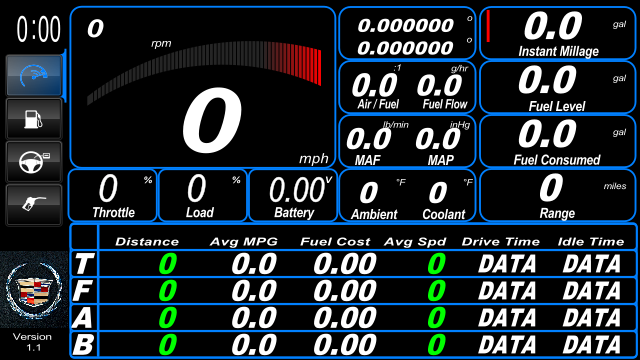640x360 pixels.
Task: Open the steering wheel driving screen
Action: pyautogui.click(x=34, y=162)
